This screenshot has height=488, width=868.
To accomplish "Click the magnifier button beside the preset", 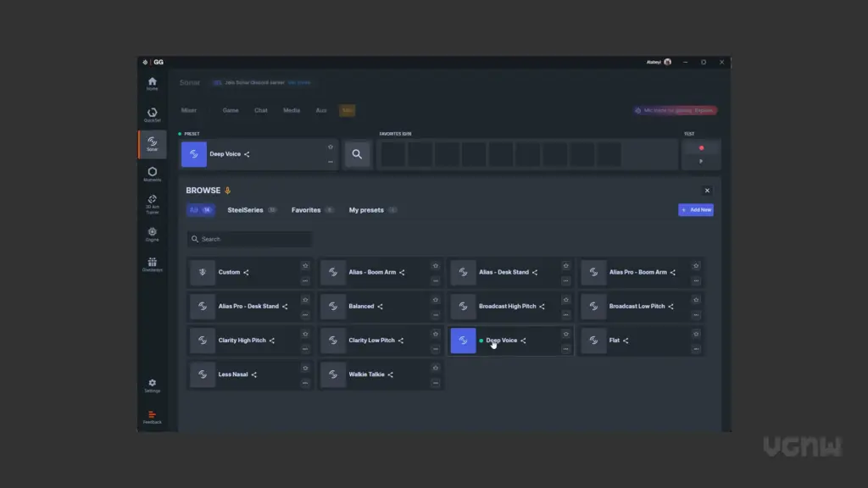I will coord(357,154).
